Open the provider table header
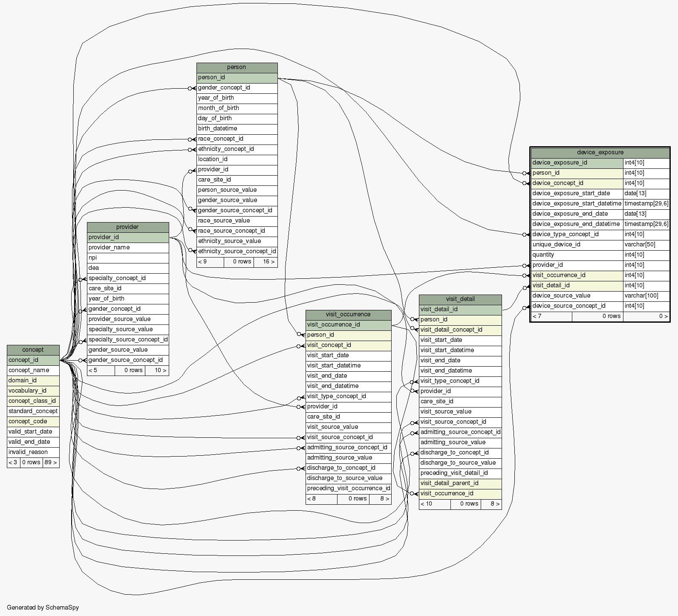 point(127,227)
